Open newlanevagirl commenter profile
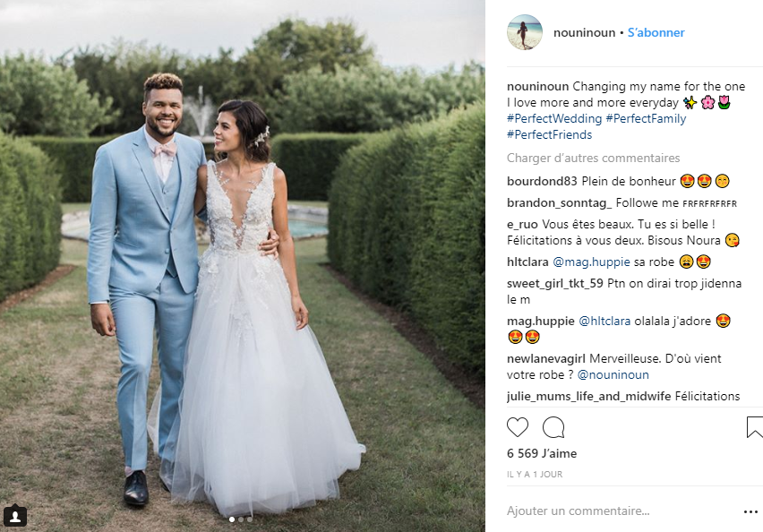 click(546, 359)
